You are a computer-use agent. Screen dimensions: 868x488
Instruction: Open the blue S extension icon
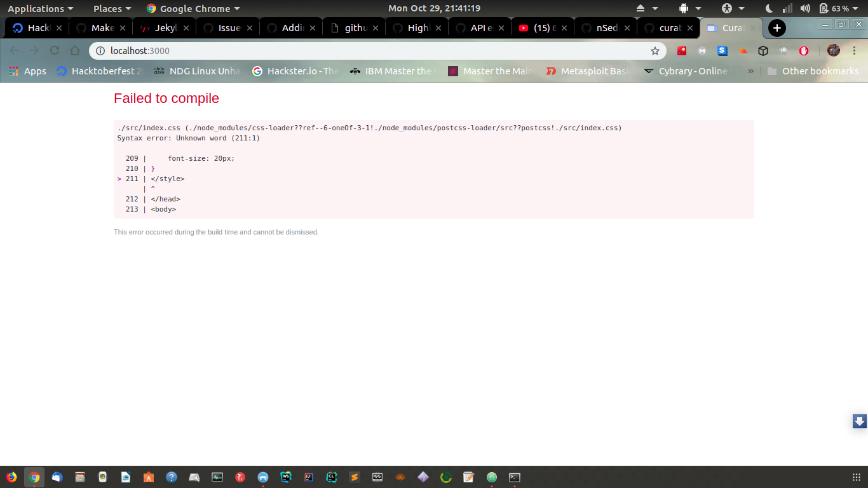(x=722, y=51)
